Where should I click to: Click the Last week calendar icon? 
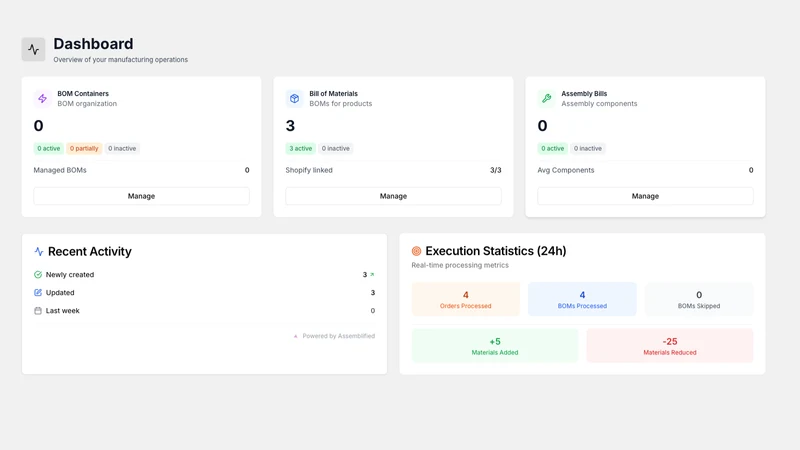(x=38, y=311)
